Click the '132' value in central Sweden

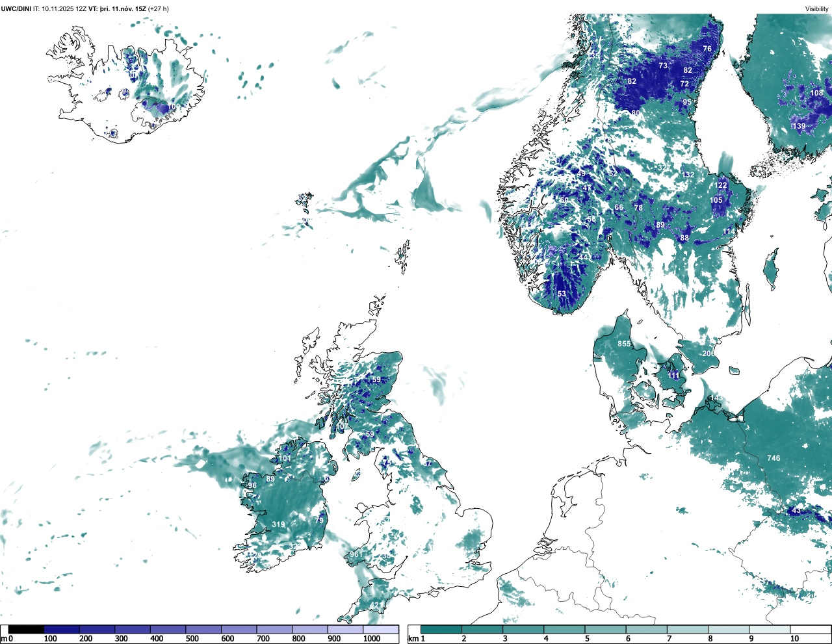point(688,175)
